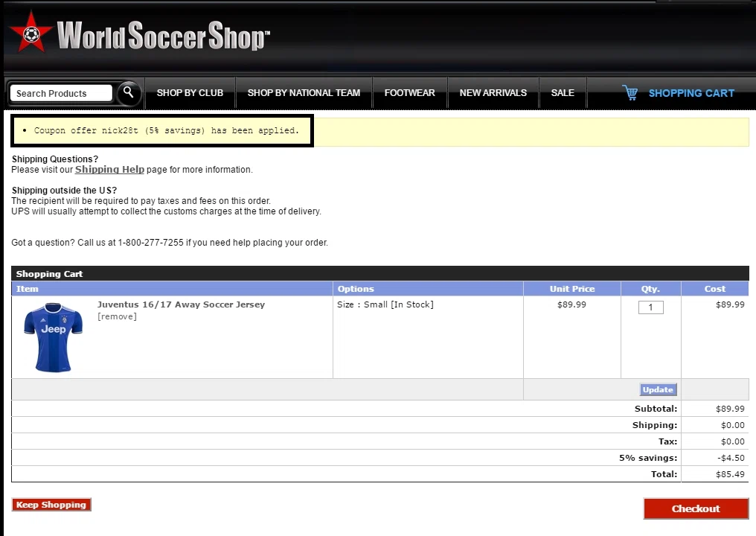Click the Update cart button

[658, 389]
